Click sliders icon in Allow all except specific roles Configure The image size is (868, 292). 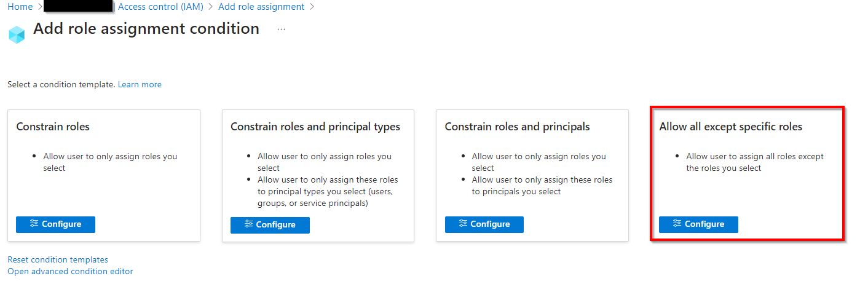(677, 224)
